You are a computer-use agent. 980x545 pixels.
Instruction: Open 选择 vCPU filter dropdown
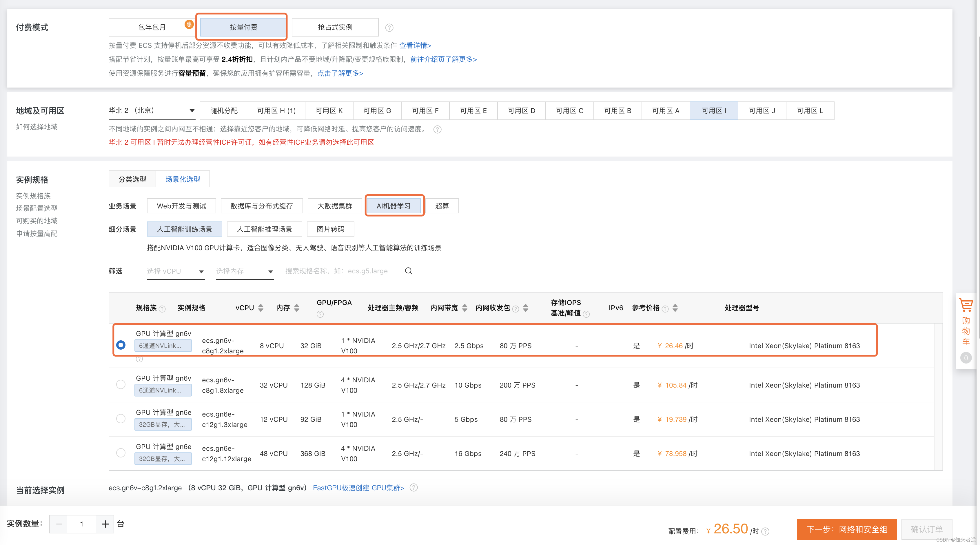coord(175,271)
